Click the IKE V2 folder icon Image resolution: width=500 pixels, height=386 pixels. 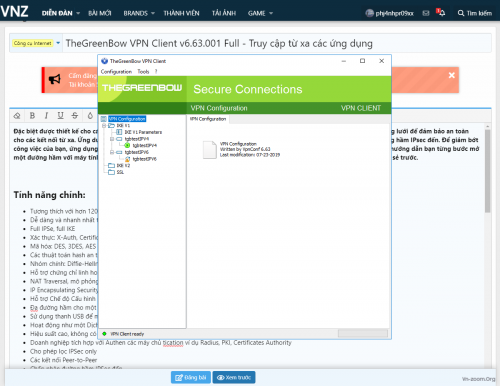[x=112, y=165]
